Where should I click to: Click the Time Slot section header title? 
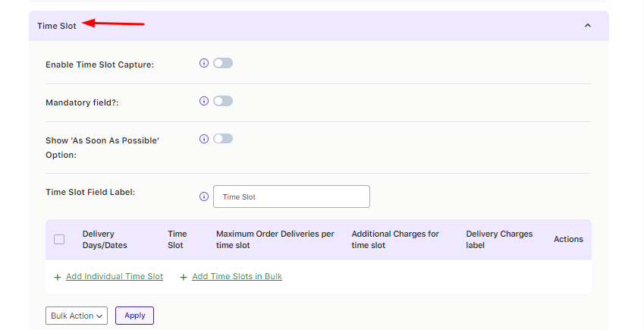(x=57, y=26)
